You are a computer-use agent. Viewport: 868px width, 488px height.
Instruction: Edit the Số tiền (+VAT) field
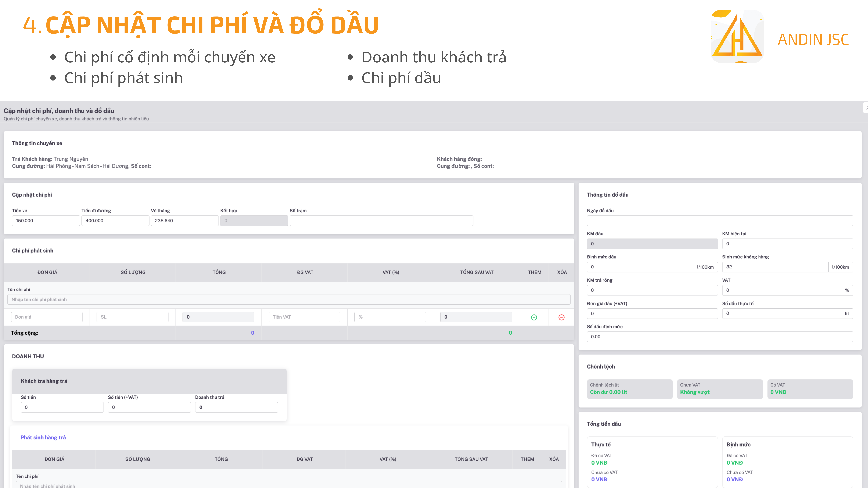[x=149, y=407]
